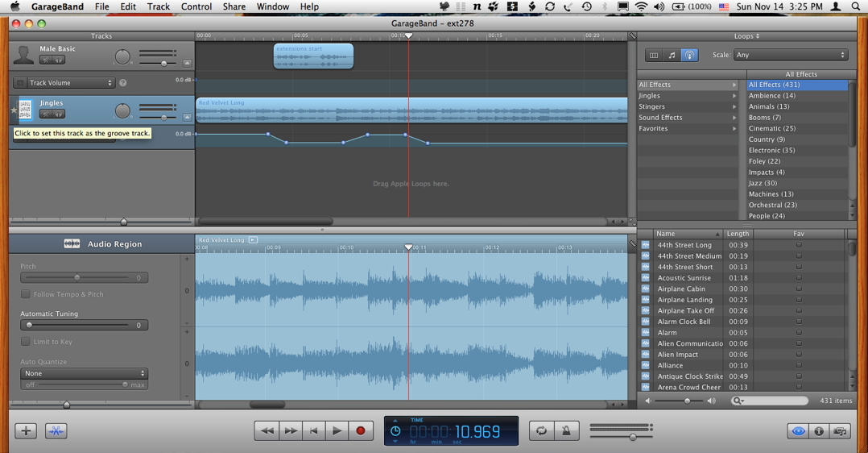Screen dimensions: 868x453
Task: Mute the Jingles track
Action: point(45,114)
